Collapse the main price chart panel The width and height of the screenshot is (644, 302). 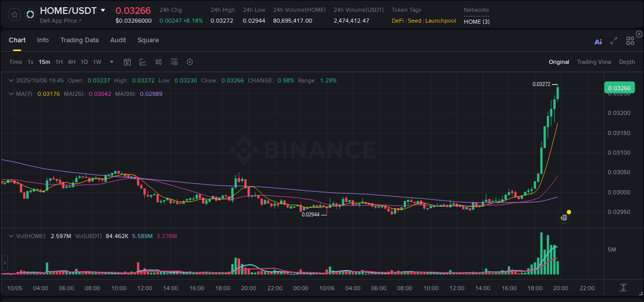11,80
